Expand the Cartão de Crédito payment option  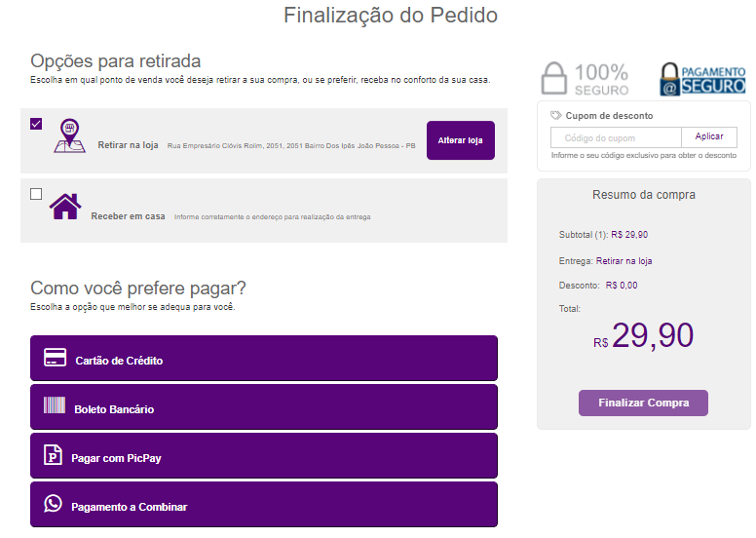264,359
